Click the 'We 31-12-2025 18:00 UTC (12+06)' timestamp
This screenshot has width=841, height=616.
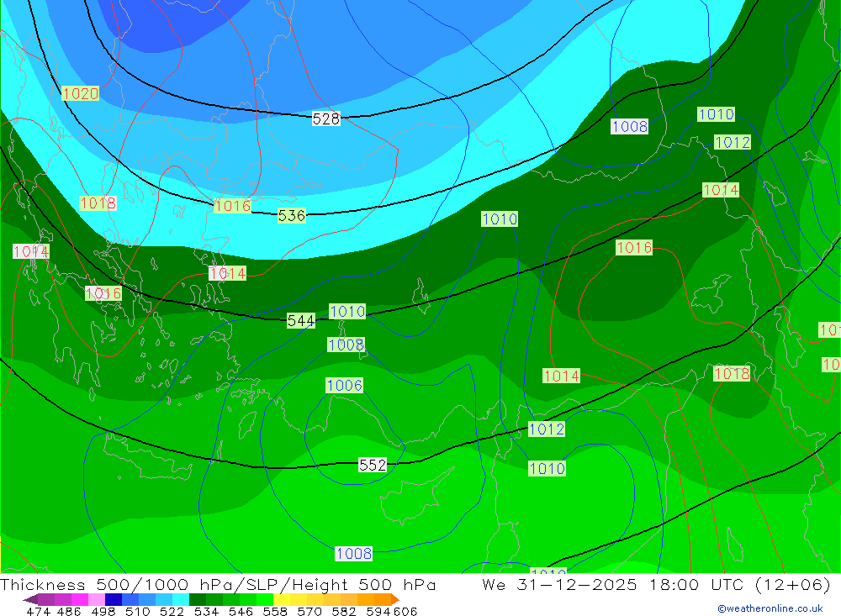pos(656,584)
